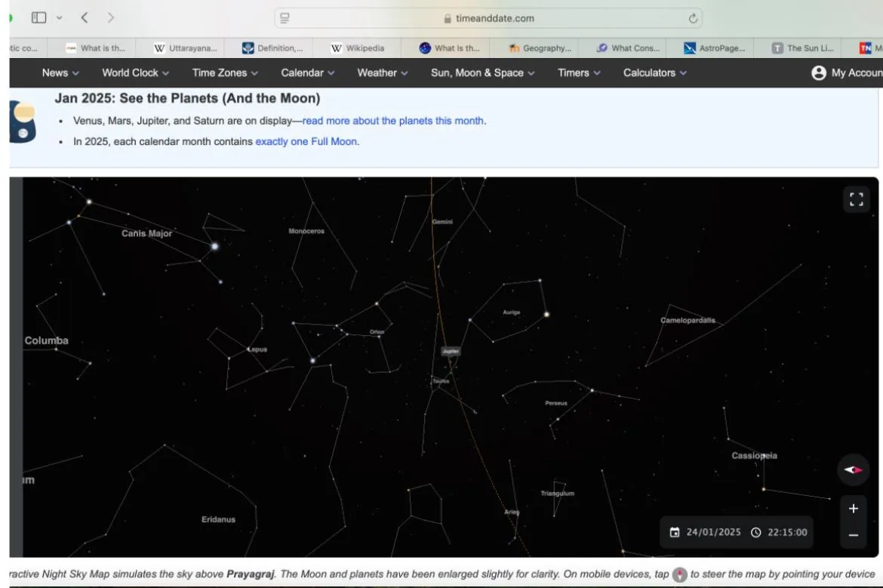This screenshot has width=883, height=588.
Task: Reload the timeanddate.com page
Action: [693, 18]
